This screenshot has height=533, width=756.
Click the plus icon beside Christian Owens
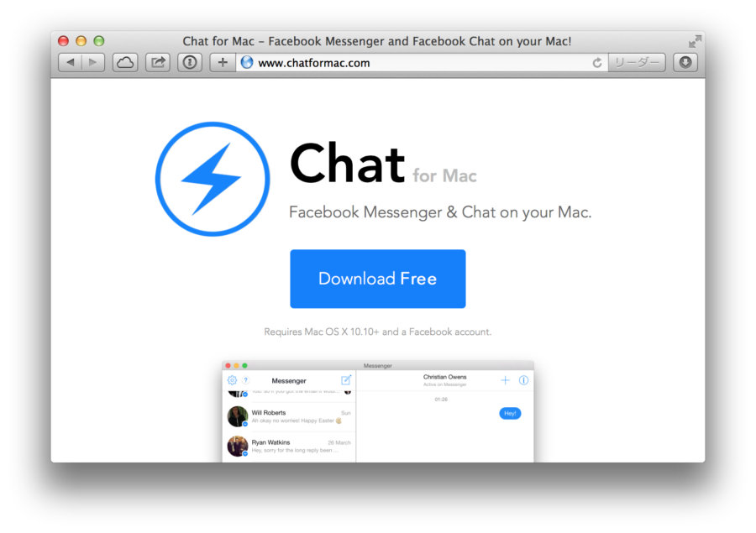coord(506,380)
